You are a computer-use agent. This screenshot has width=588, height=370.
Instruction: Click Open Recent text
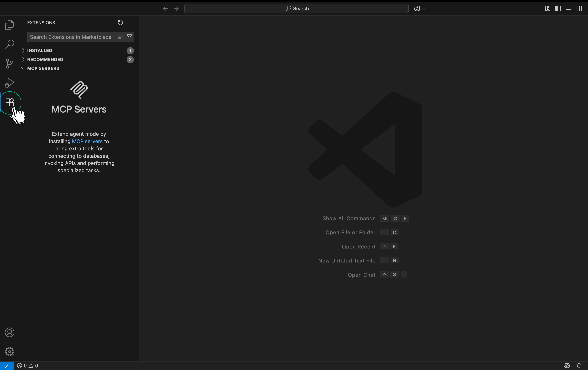[358, 247]
